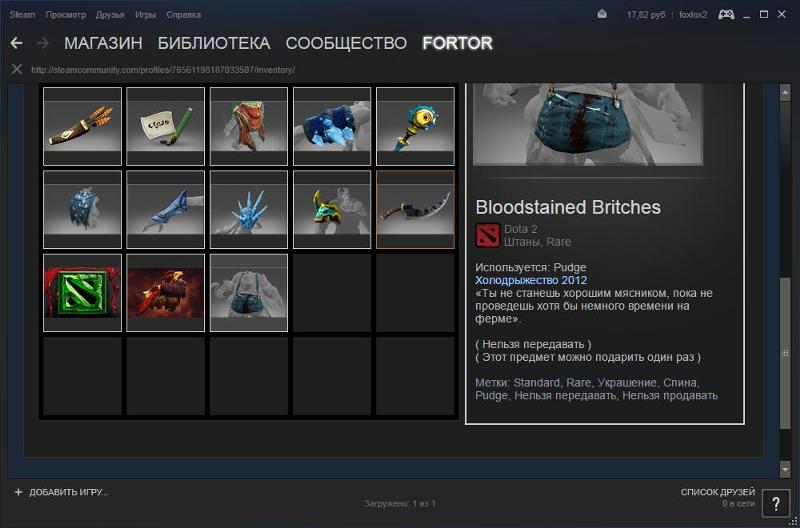This screenshot has width=800, height=528.
Task: Select the blue bladed arm guard item
Action: [x=165, y=209]
